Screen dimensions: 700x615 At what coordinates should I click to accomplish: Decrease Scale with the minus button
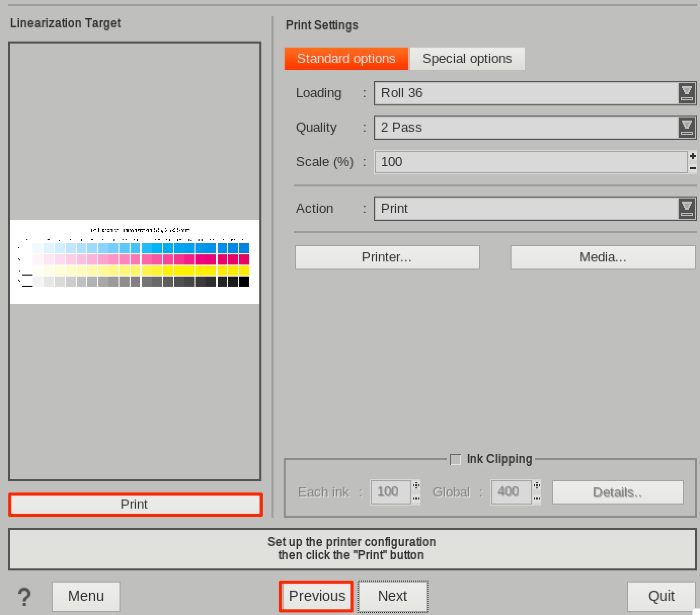692,168
